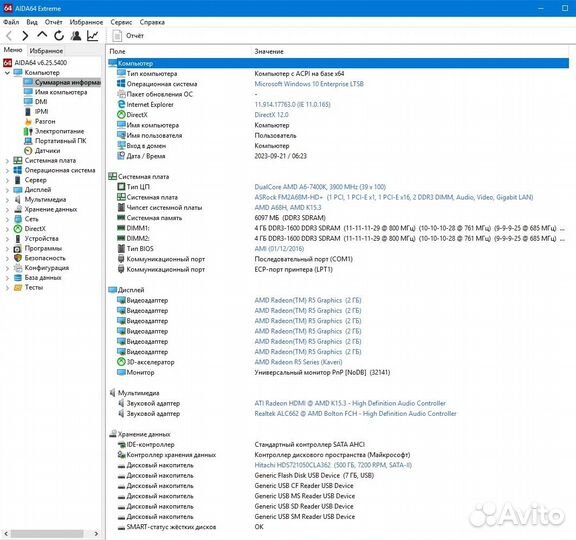Click the Электропитание tree icon
The width and height of the screenshot is (576, 540).
tap(28, 131)
